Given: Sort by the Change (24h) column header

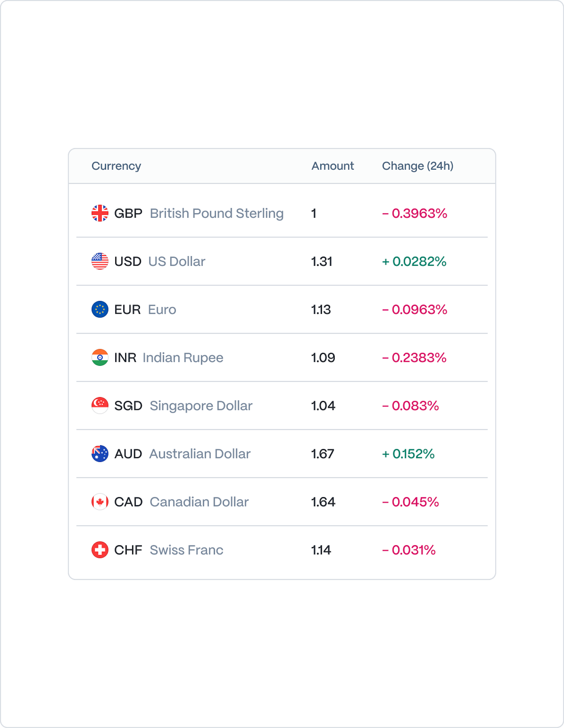Looking at the screenshot, I should pos(417,166).
